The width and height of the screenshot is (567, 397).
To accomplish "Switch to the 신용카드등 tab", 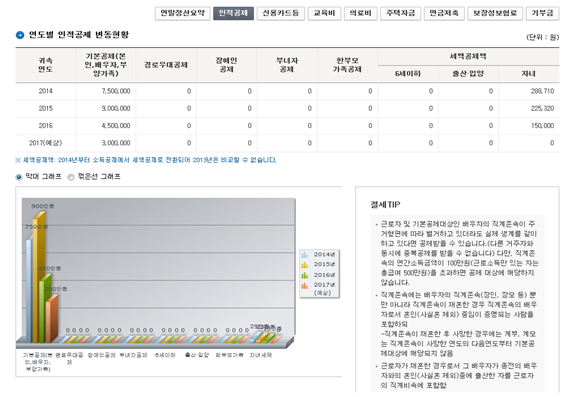I will tap(281, 13).
